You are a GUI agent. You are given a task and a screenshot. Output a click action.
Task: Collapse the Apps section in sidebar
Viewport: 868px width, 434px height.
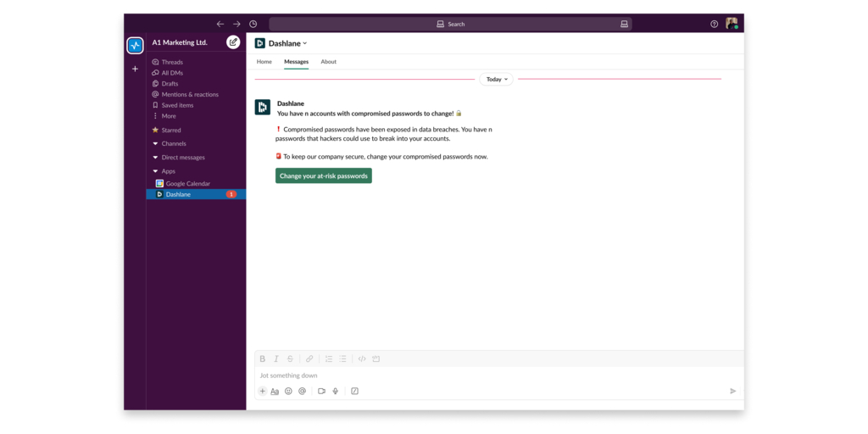155,171
